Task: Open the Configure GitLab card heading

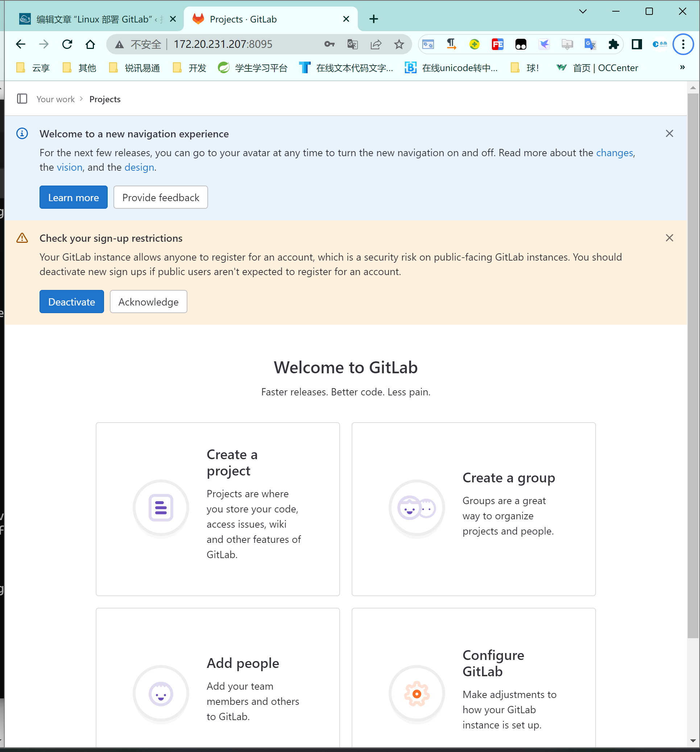Action: pos(493,663)
